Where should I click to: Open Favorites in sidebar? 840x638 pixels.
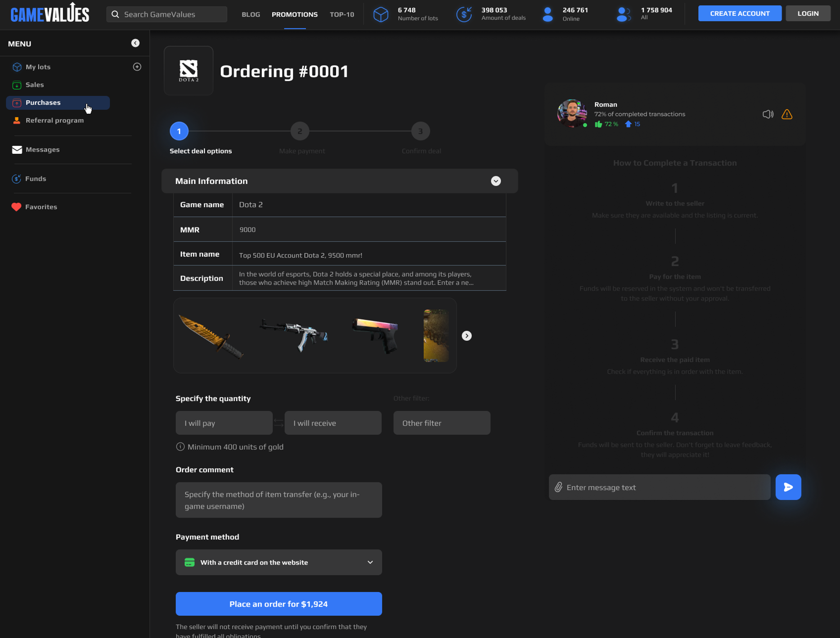pos(41,207)
